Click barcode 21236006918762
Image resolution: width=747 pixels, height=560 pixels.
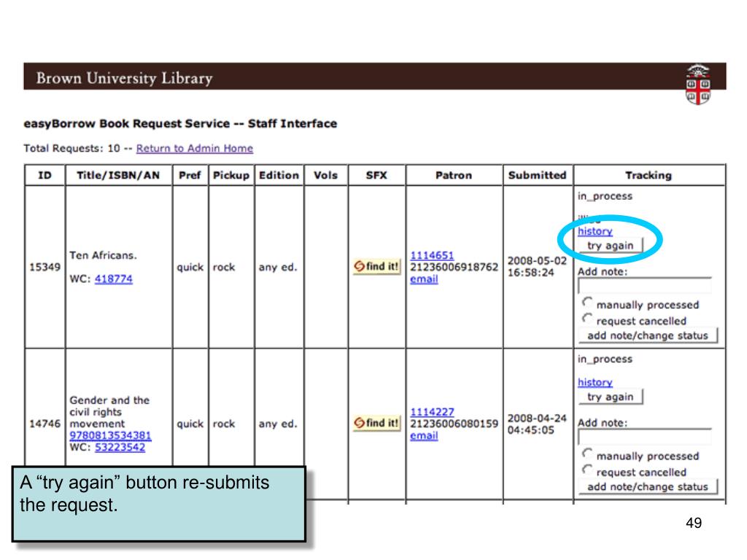pos(454,267)
